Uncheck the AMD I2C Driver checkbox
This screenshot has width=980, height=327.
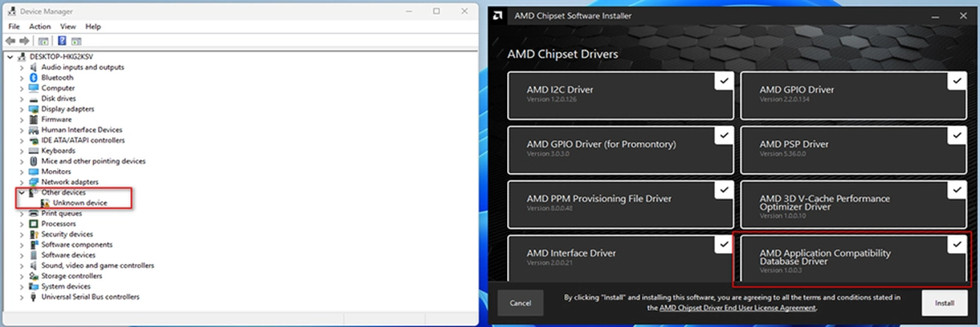click(x=724, y=81)
